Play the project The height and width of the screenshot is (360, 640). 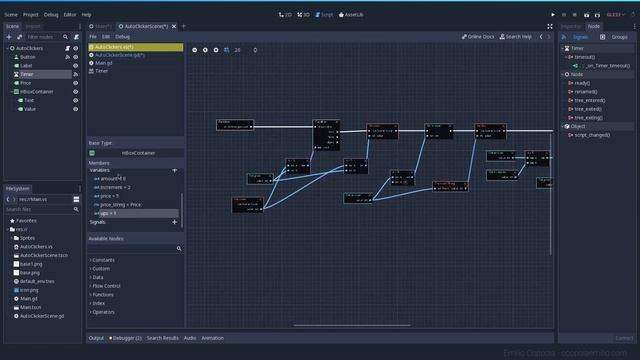coord(553,15)
